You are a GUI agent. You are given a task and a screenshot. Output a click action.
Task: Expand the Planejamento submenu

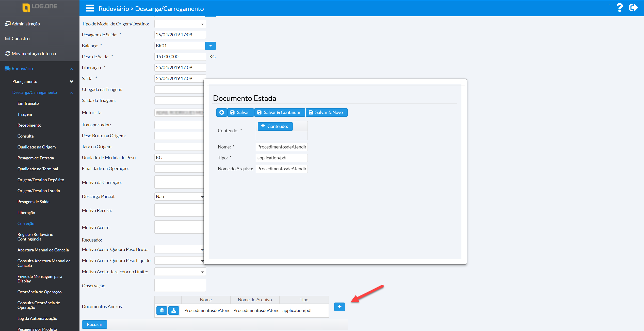pyautogui.click(x=71, y=81)
